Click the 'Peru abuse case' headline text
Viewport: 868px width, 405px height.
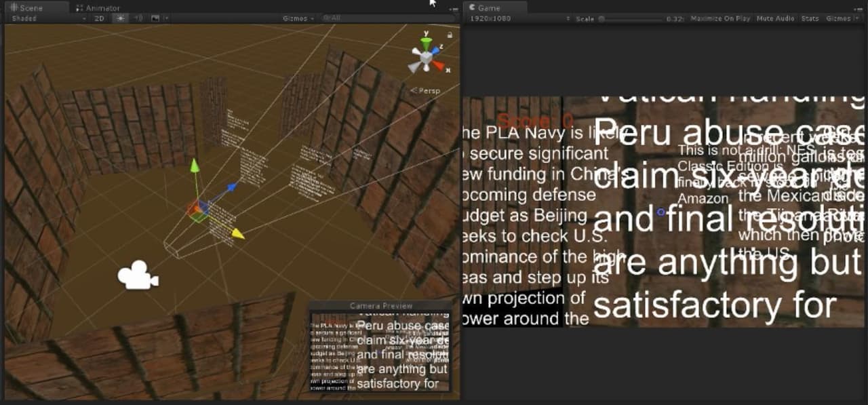tap(729, 134)
